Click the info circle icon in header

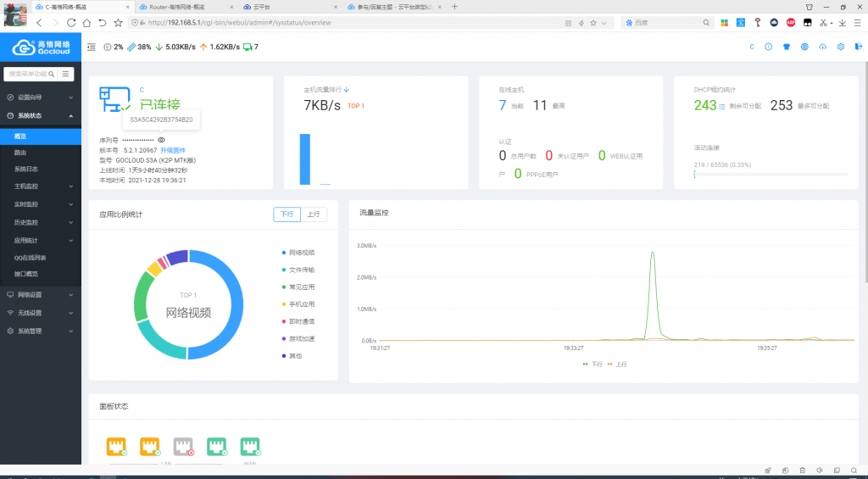click(x=768, y=47)
